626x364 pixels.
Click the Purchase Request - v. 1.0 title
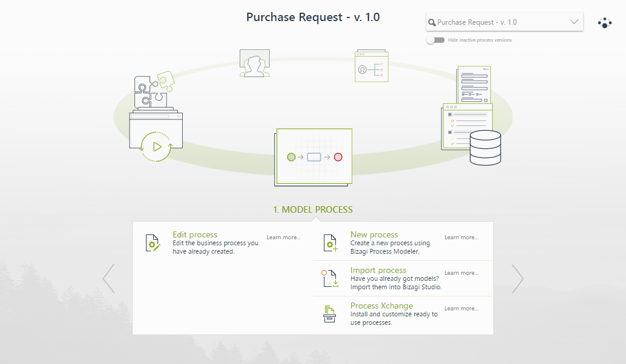pos(313,17)
